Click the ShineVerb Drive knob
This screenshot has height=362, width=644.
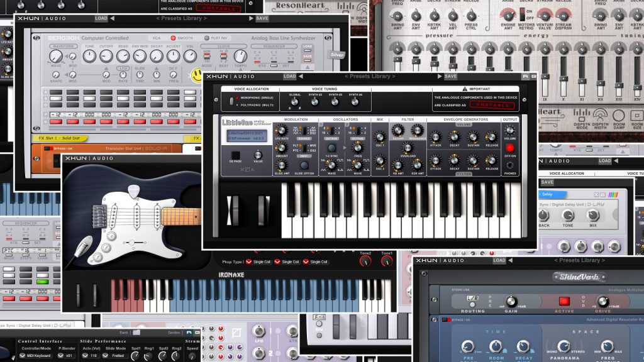pos(602,302)
